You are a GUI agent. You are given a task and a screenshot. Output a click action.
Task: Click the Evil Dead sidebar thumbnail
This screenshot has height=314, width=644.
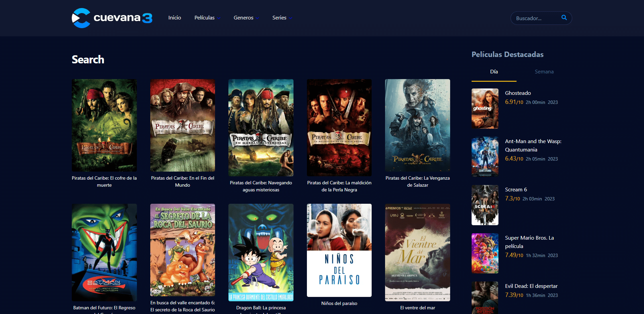(x=485, y=298)
